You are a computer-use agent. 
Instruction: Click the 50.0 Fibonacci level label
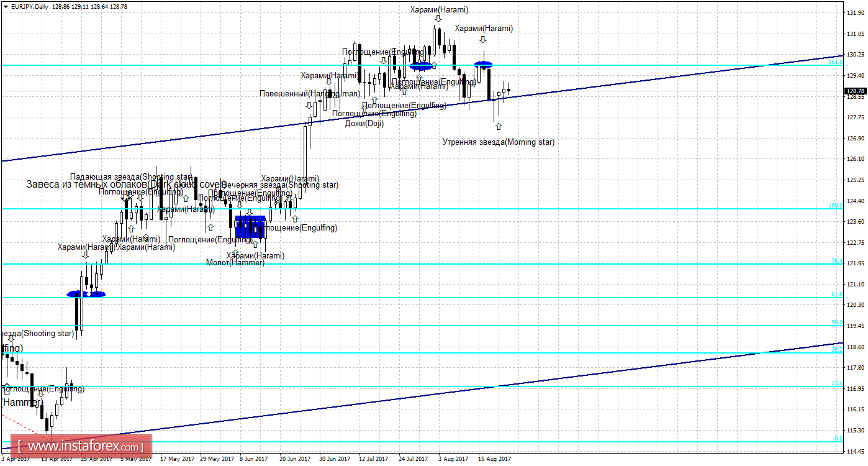(x=837, y=322)
